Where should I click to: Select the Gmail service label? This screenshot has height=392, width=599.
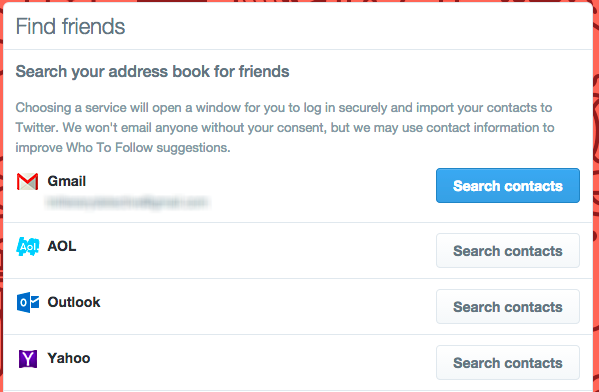pos(66,181)
